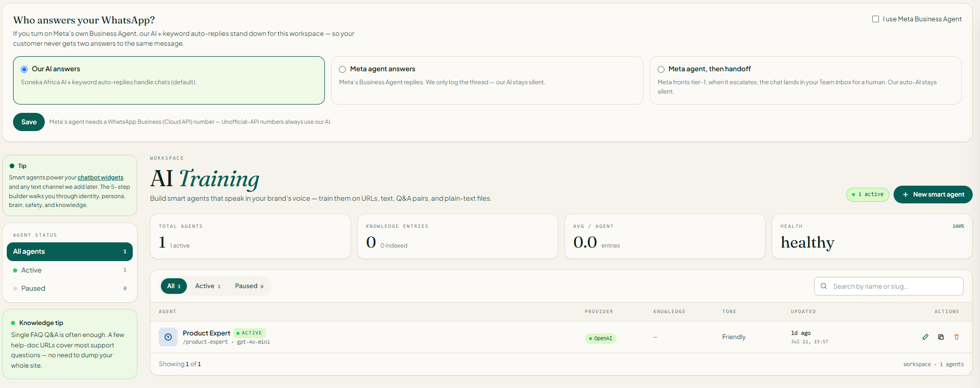
Task: Open the 'Product Expert' agent name
Action: [x=206, y=333]
